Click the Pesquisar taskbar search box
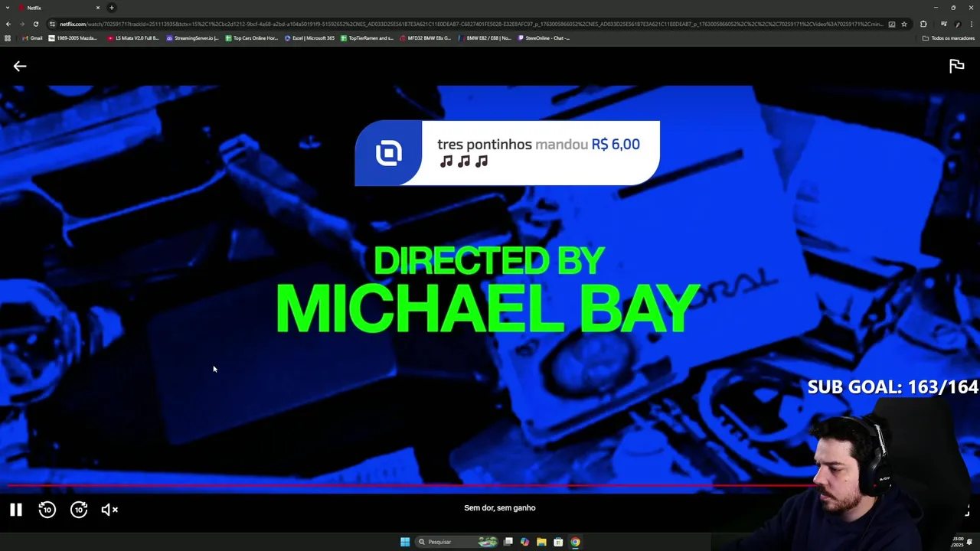 [x=457, y=542]
